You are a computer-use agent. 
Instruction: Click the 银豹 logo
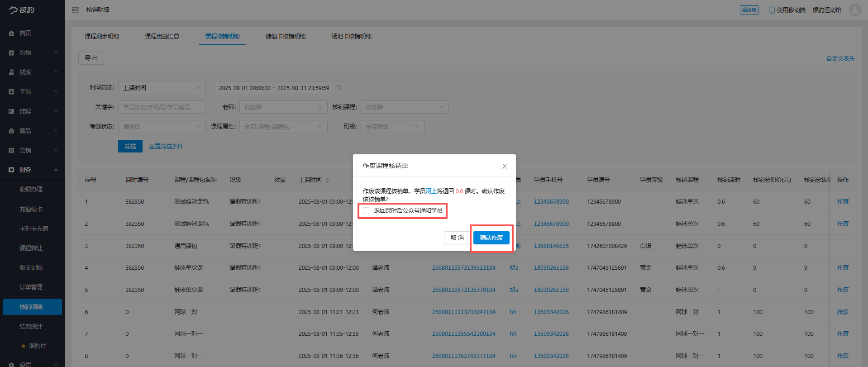(22, 10)
